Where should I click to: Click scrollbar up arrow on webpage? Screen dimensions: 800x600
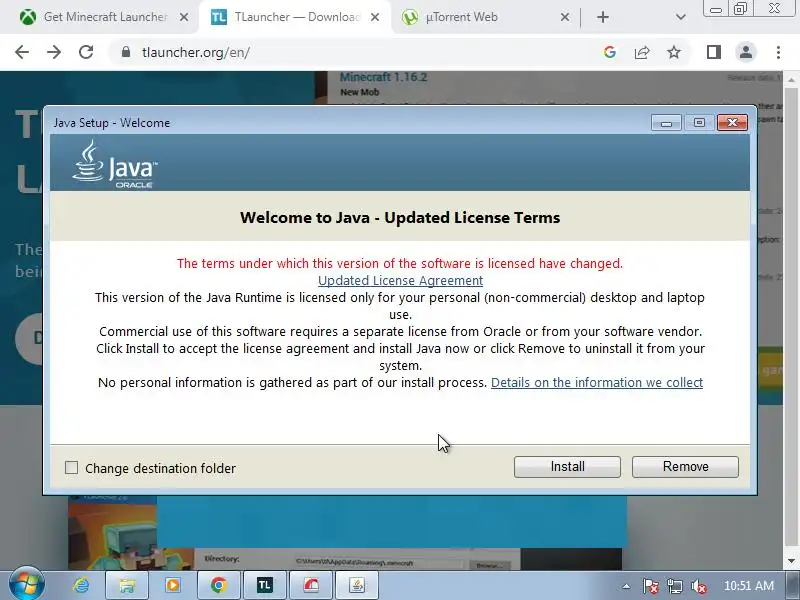[x=791, y=80]
